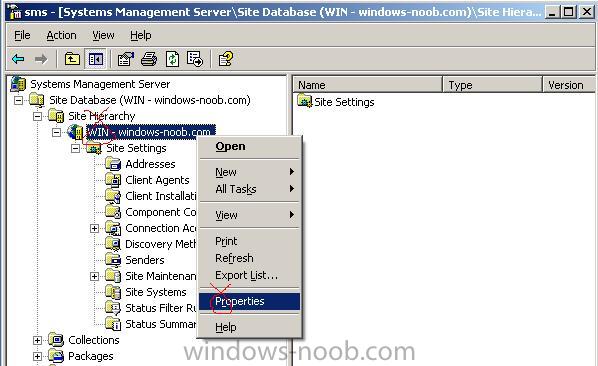Click the Status Summarizers folder icon
The image size is (598, 366).
tap(113, 324)
